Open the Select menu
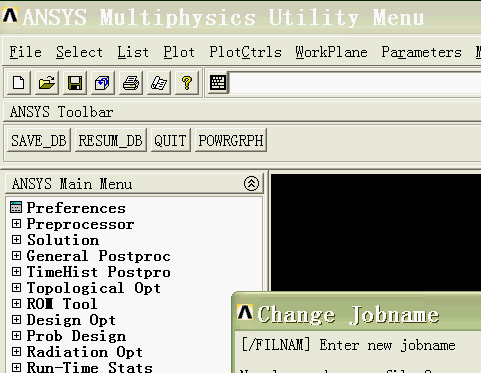Viewport: 481px width, 373px height. pyautogui.click(x=79, y=52)
